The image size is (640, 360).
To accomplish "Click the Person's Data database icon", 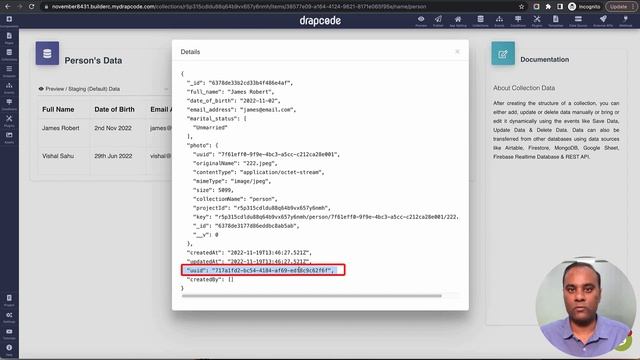I will tap(47, 53).
